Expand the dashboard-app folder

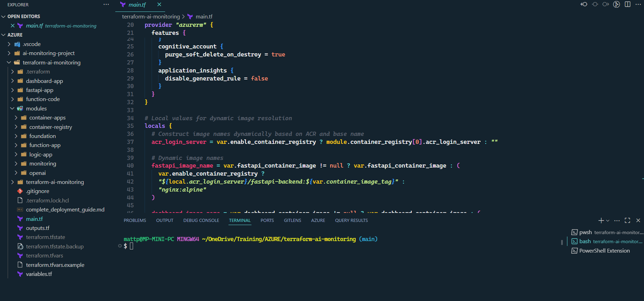click(x=13, y=81)
